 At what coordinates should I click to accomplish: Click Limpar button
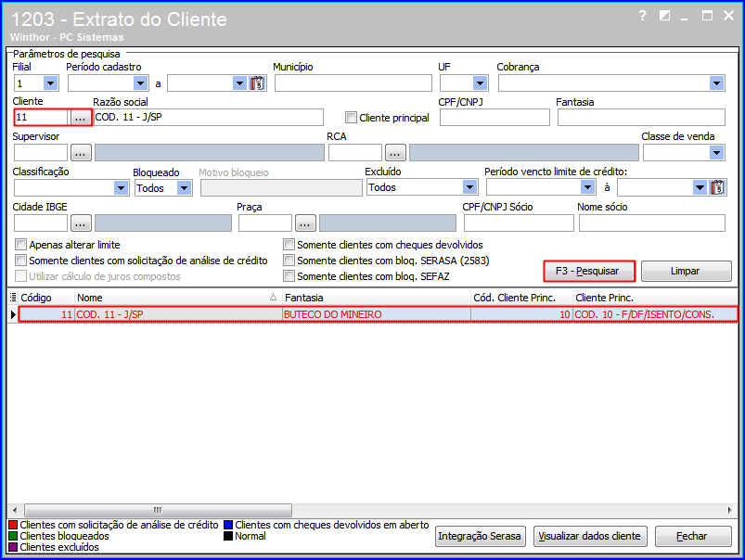pyautogui.click(x=686, y=272)
